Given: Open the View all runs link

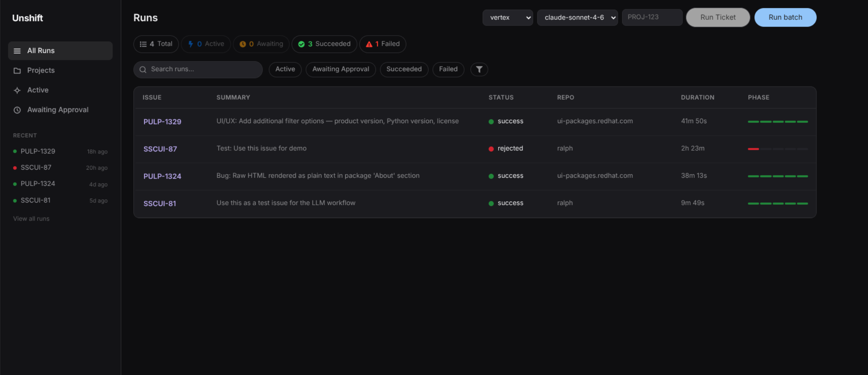Looking at the screenshot, I should [31, 219].
